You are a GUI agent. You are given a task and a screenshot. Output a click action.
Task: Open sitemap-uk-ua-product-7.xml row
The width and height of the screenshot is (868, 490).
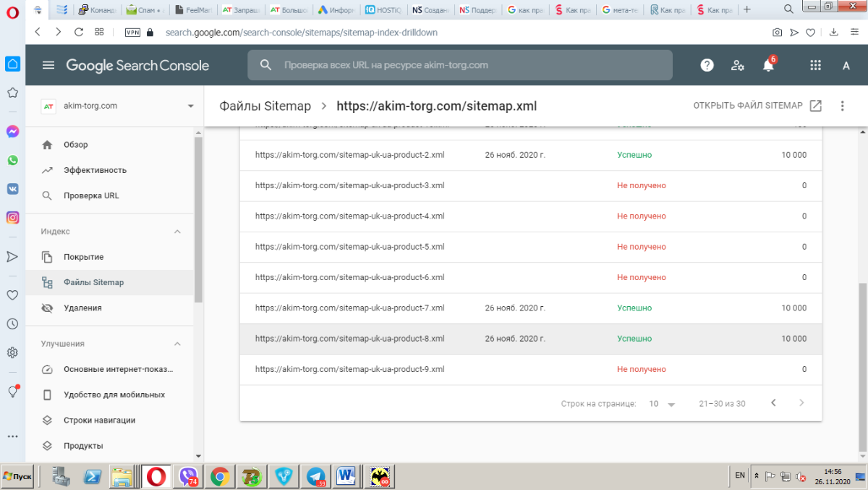[x=531, y=308]
